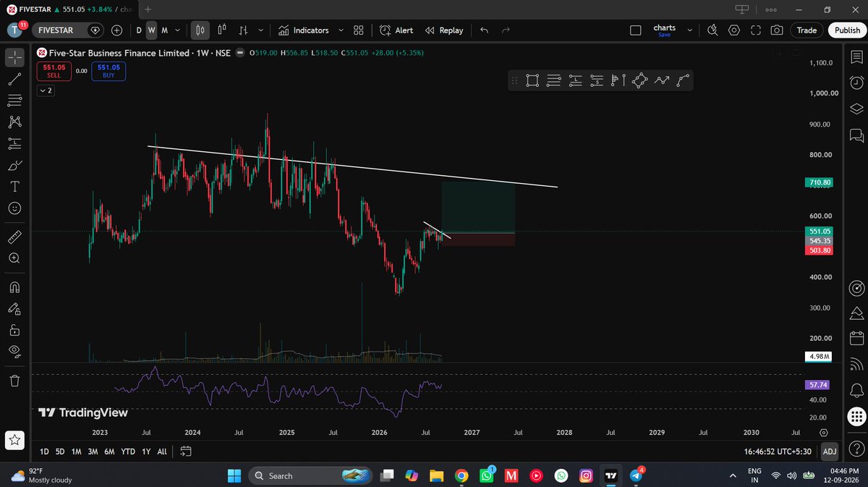Screen dimensions: 868x487
Task: Open the emoji and icons tool
Action: (14, 208)
